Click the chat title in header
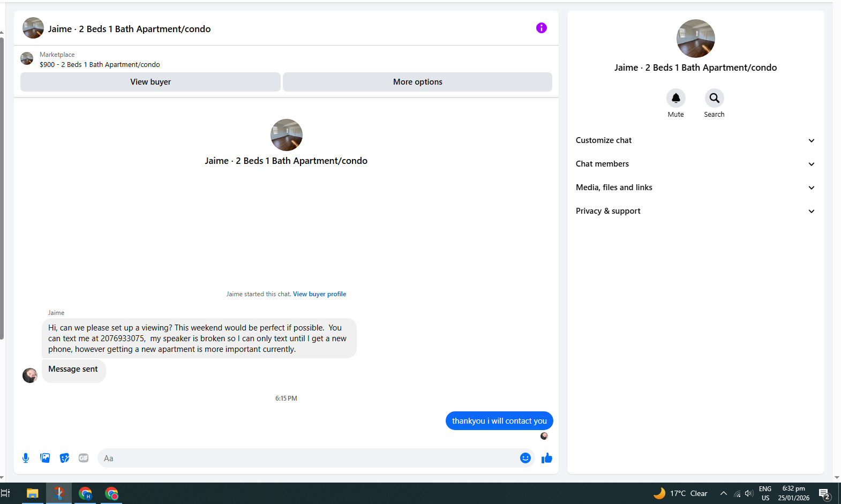841x504 pixels. click(129, 29)
